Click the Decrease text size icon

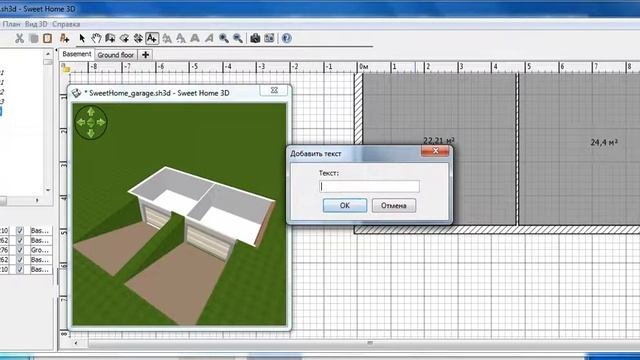(x=180, y=38)
